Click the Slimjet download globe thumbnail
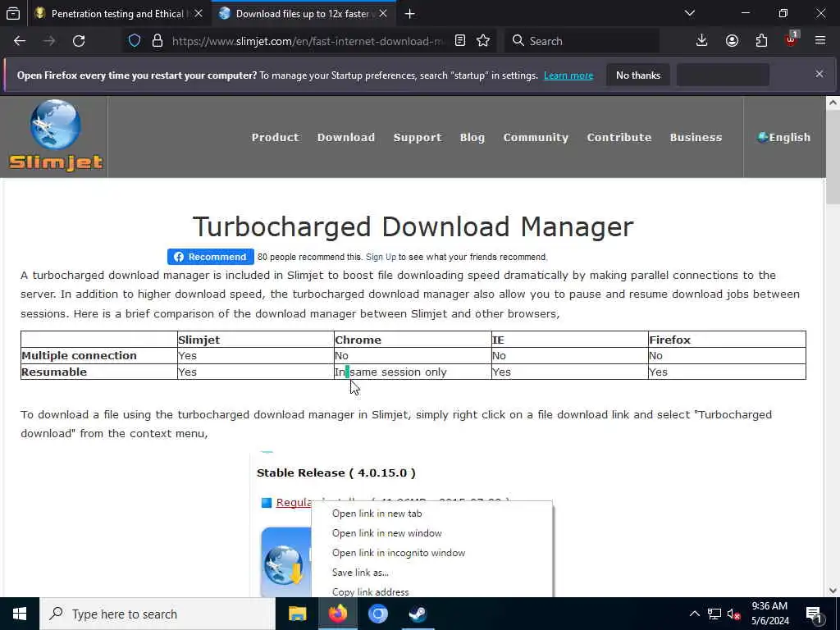Image resolution: width=840 pixels, height=630 pixels. click(285, 562)
